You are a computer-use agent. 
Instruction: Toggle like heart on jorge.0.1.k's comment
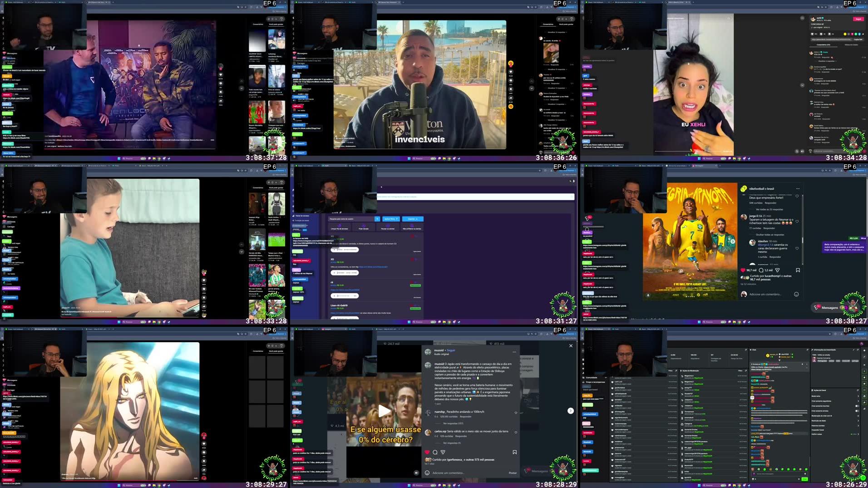797,222
